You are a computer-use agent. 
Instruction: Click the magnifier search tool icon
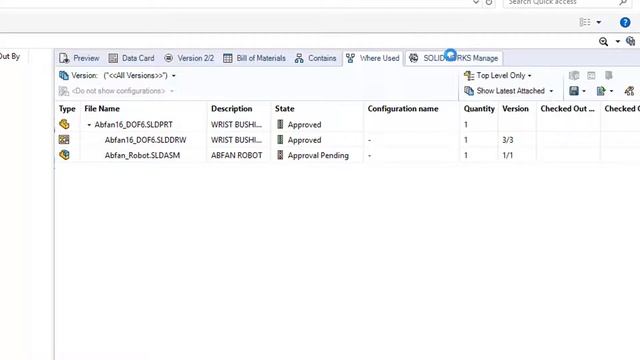tap(603, 42)
